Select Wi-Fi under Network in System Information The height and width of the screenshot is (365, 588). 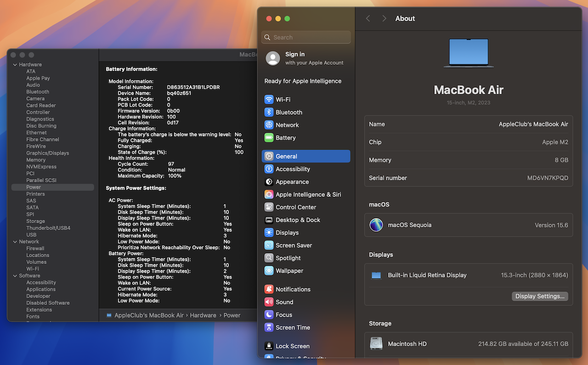tap(33, 269)
